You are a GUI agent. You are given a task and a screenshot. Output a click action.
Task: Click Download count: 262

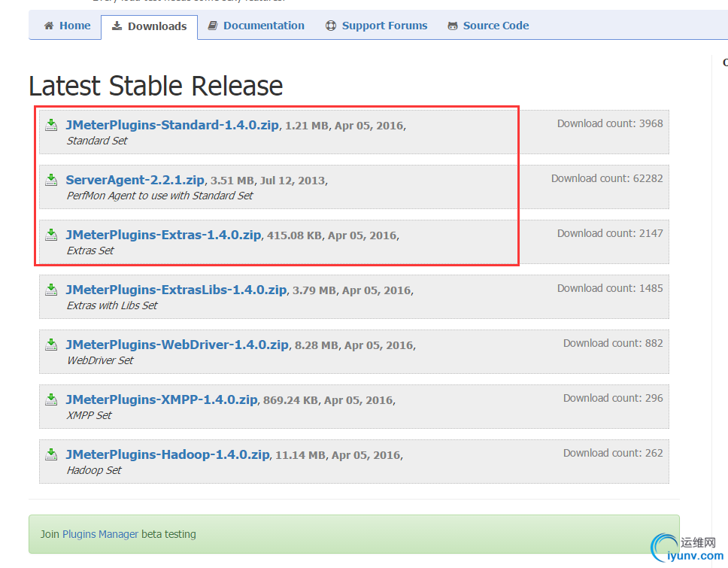pyautogui.click(x=614, y=453)
